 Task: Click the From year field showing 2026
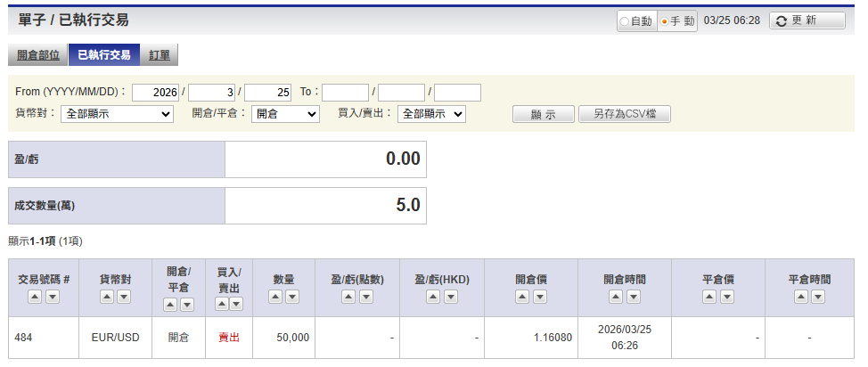pos(156,93)
